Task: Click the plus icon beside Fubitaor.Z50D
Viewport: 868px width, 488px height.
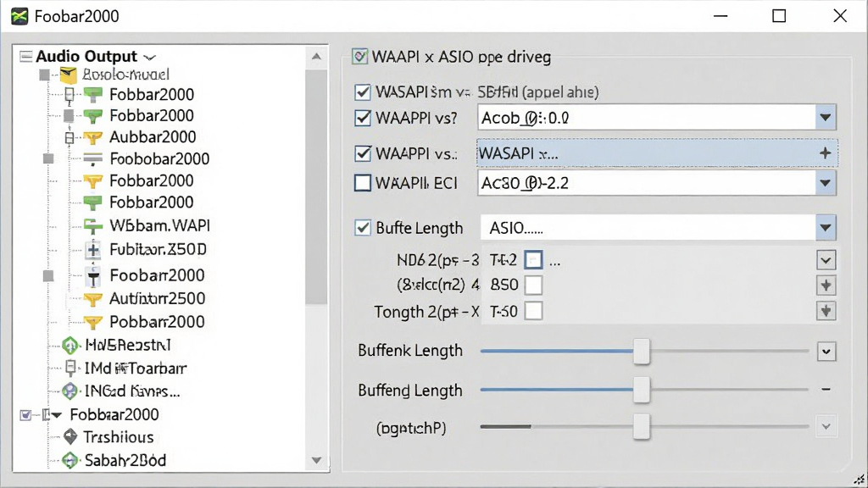Action: click(x=93, y=250)
